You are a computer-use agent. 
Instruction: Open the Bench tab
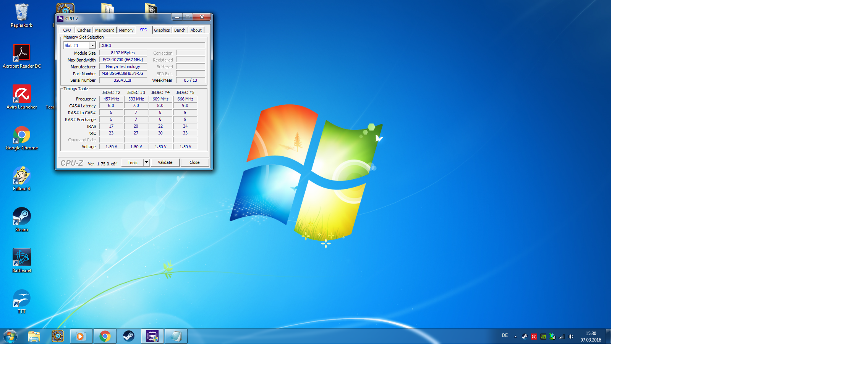(x=180, y=30)
